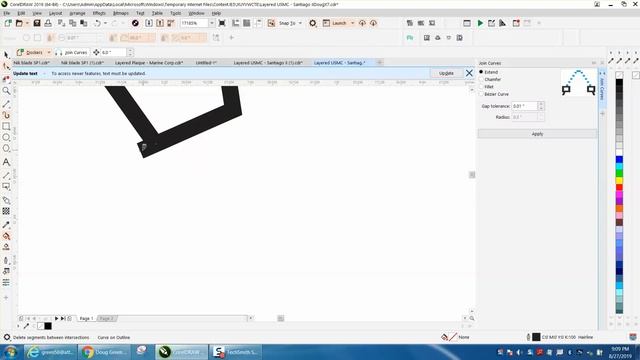640x360 pixels.
Task: Open the Bitmaps menu
Action: click(x=120, y=13)
